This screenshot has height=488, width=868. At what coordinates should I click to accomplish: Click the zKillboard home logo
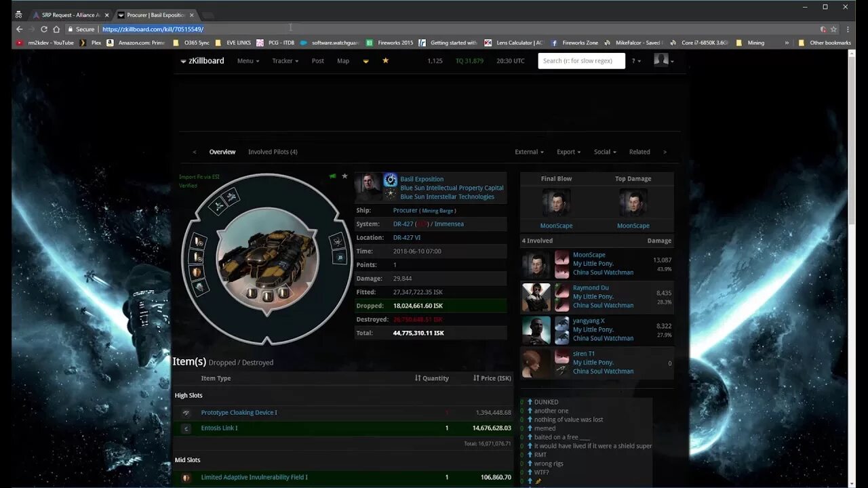point(202,60)
